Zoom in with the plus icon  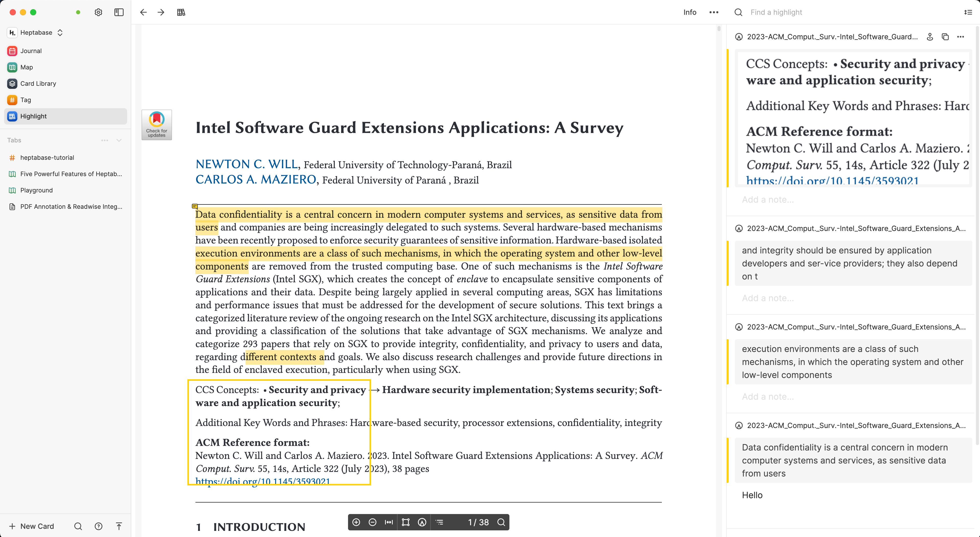pyautogui.click(x=356, y=522)
